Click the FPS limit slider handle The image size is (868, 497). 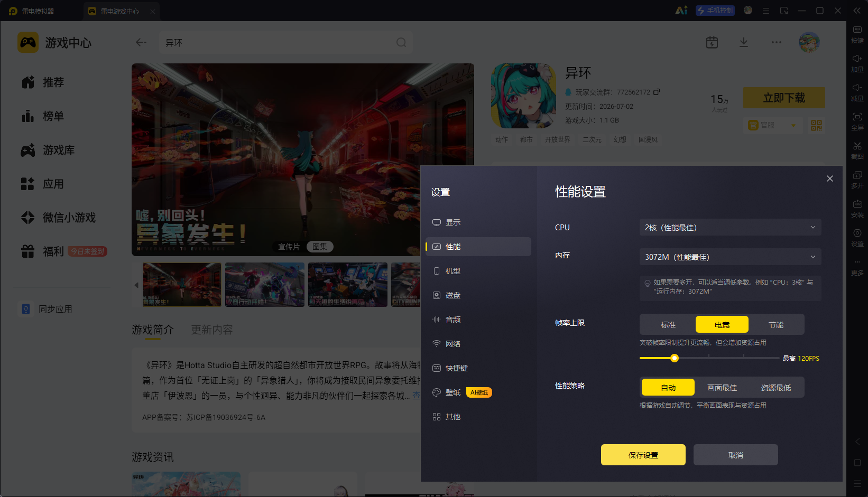coord(675,358)
